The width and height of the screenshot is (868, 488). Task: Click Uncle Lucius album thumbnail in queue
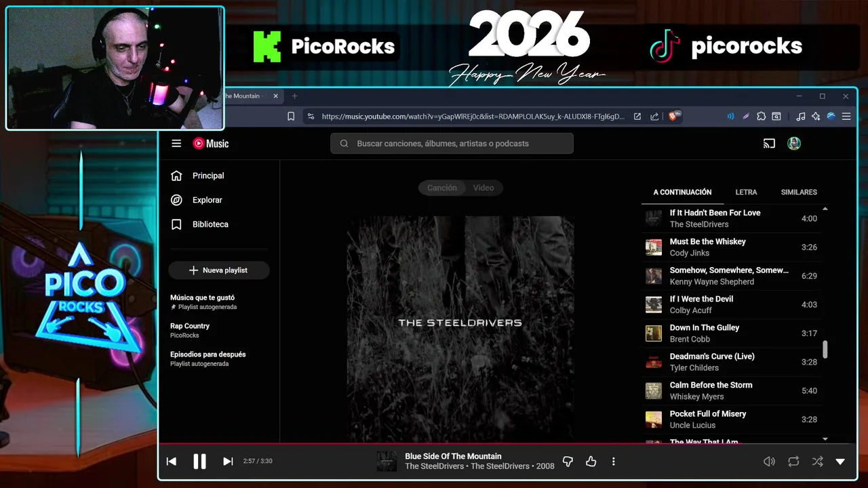[x=654, y=420]
